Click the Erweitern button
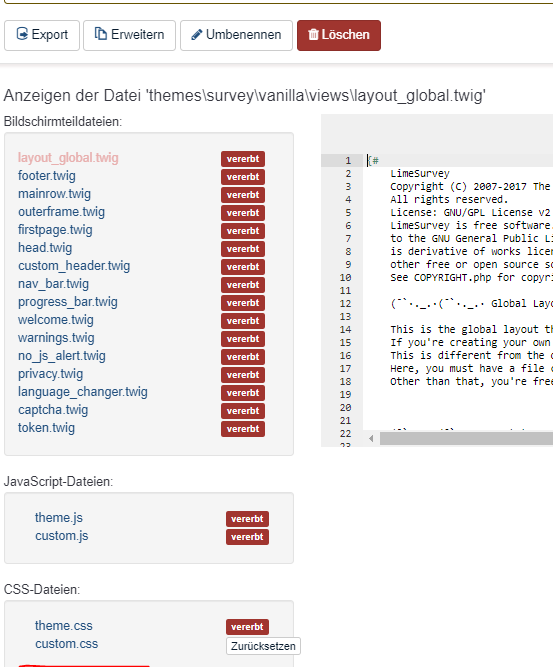 pyautogui.click(x=129, y=35)
